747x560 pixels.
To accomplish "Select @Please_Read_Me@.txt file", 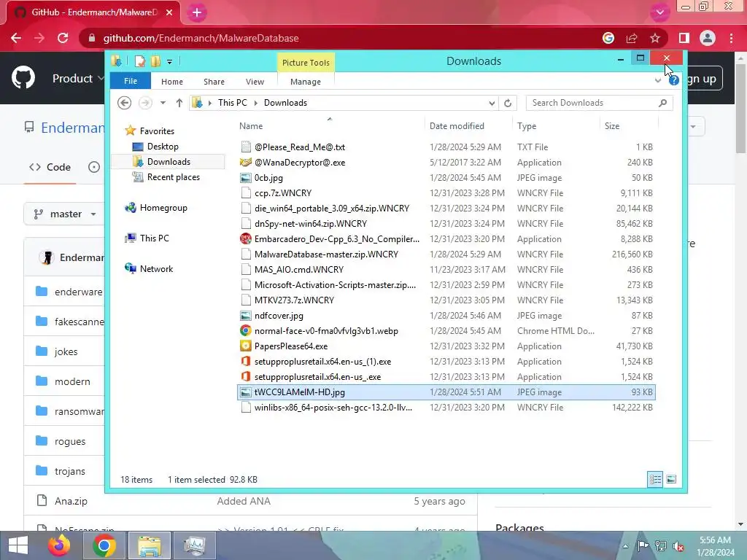I will (x=300, y=147).
